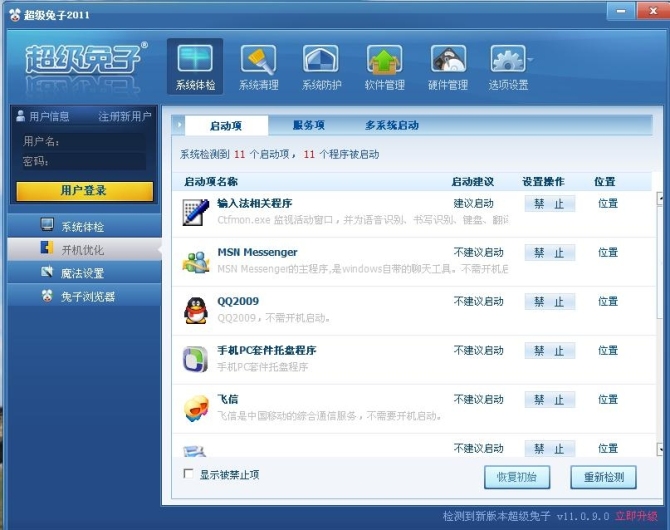This screenshot has height=530, width=670.
Task: Select 开机优化 in the sidebar
Action: (84, 249)
